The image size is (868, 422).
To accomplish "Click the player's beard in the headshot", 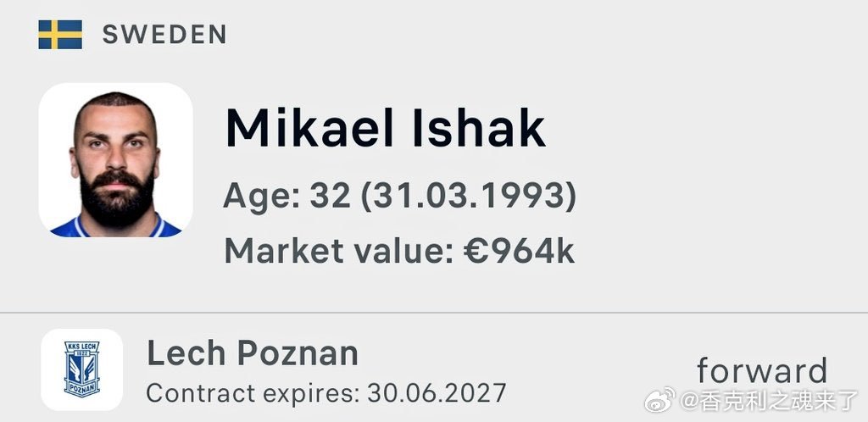I will pos(117,198).
